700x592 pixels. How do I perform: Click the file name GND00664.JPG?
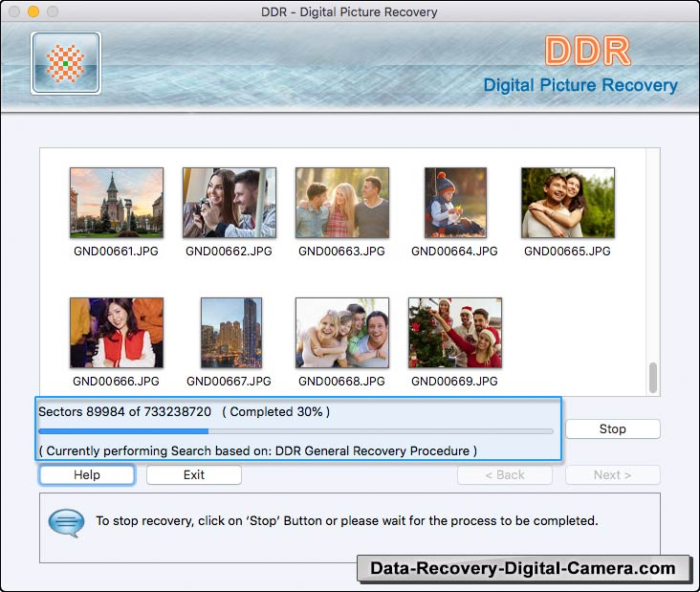454,251
